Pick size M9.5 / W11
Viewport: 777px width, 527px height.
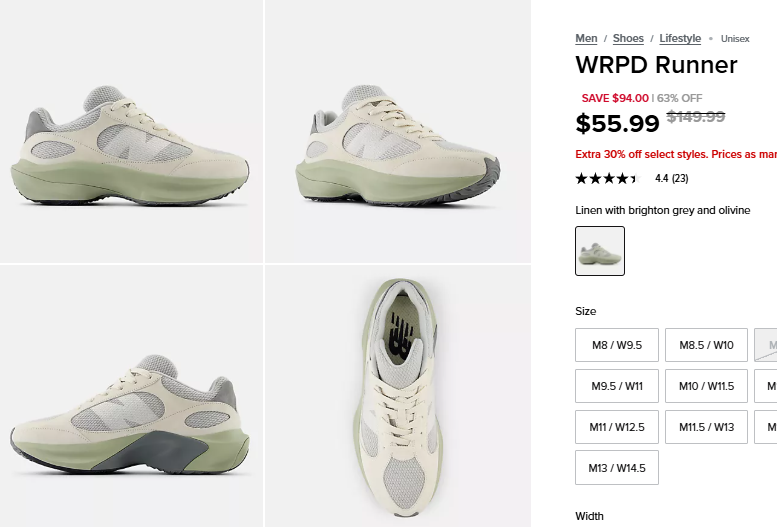click(616, 386)
